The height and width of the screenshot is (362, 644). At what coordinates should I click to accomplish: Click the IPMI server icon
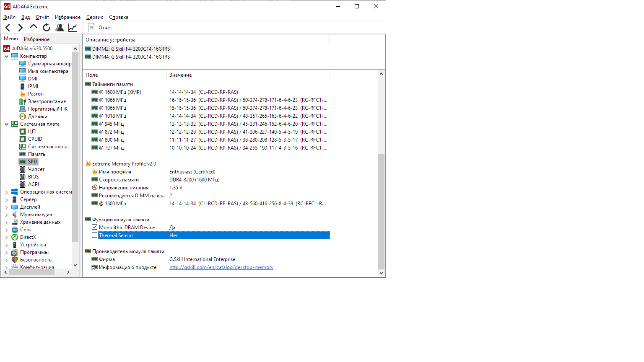point(23,86)
